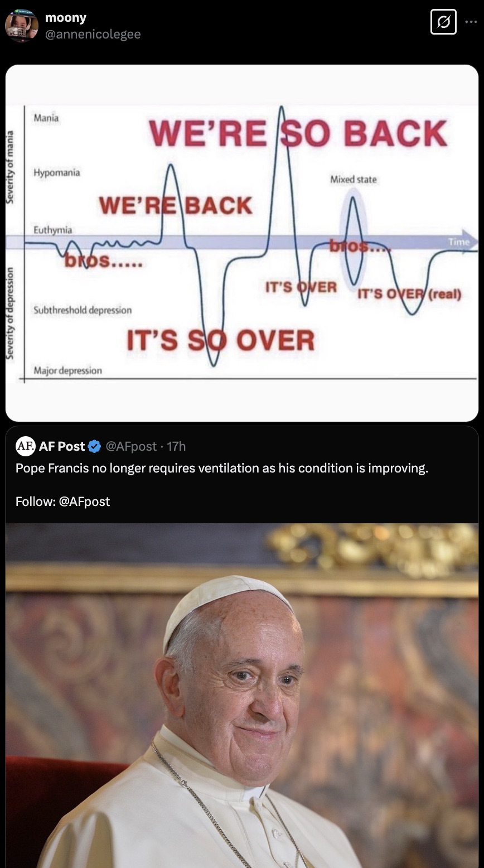This screenshot has height=868, width=484.
Task: Click the circle-slash icon in the top corner
Action: point(443,22)
